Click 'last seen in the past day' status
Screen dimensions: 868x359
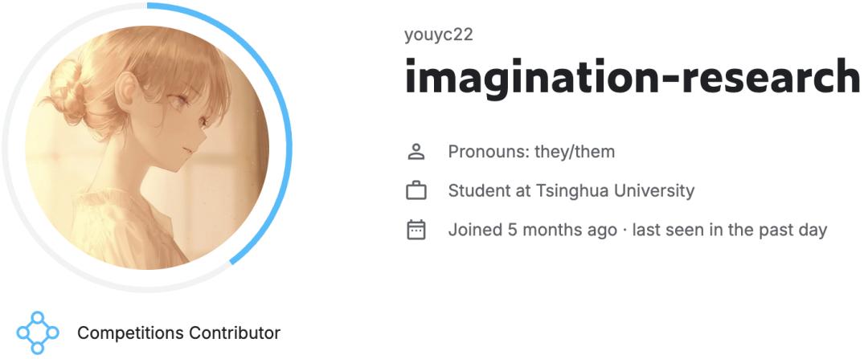[x=730, y=230]
